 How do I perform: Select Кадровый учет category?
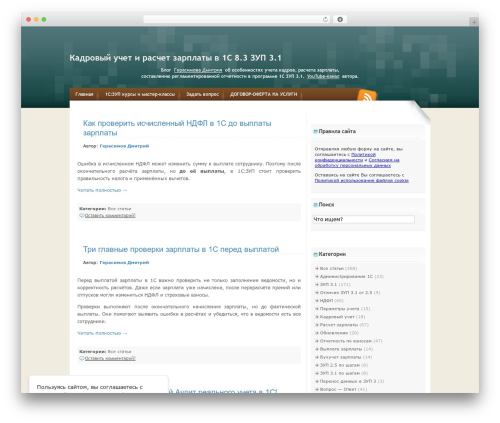337,317
